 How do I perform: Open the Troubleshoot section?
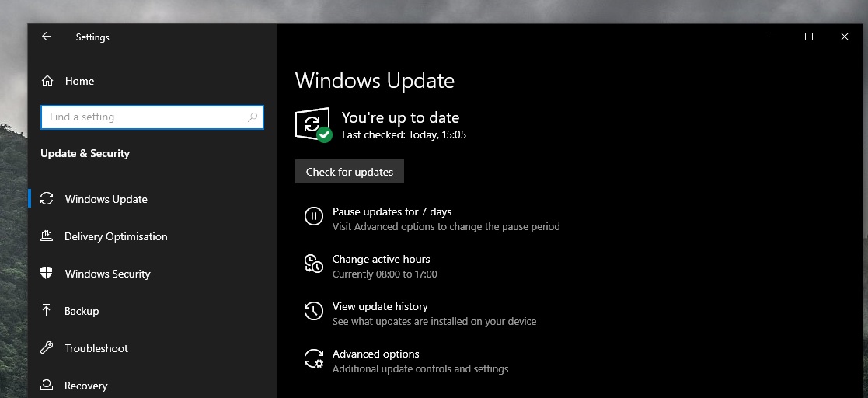(96, 348)
